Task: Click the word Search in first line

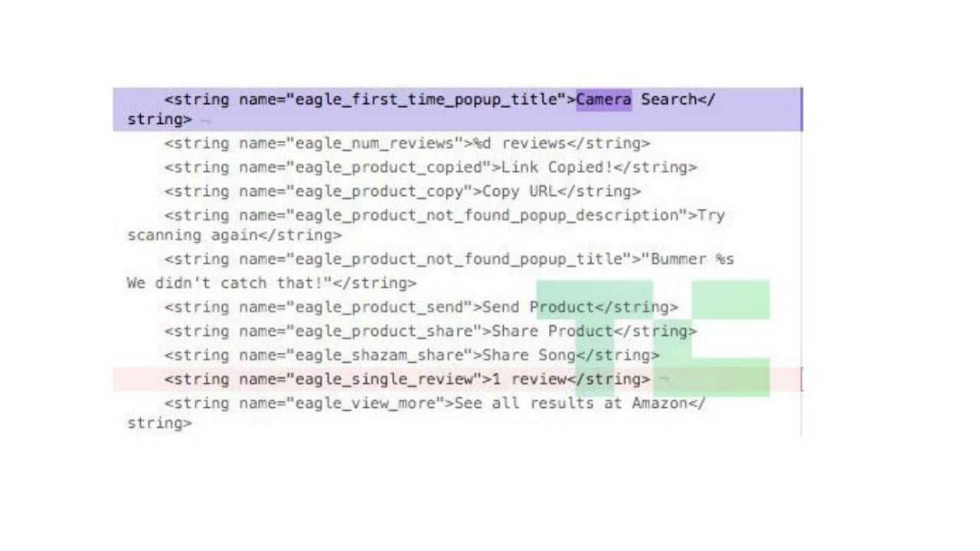Action: pos(669,99)
